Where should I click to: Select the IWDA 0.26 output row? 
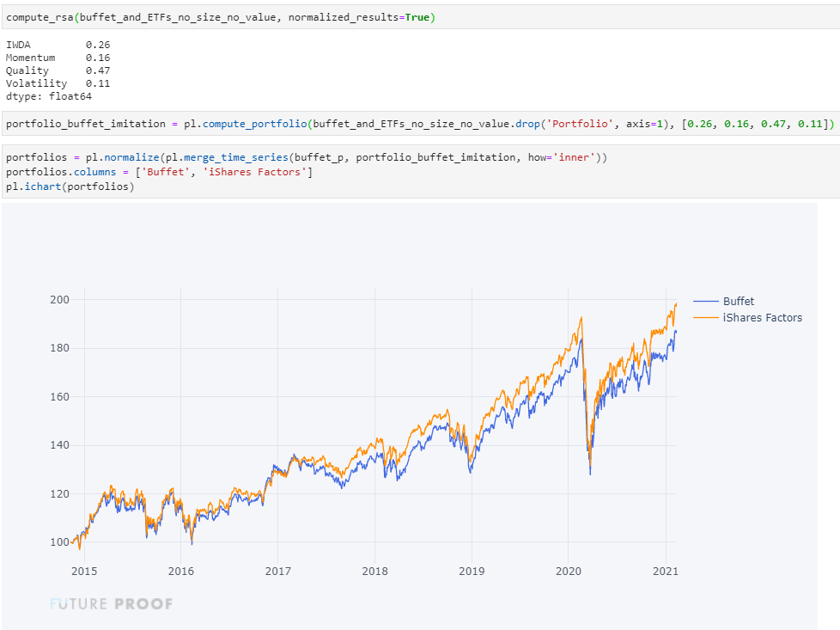click(x=58, y=44)
